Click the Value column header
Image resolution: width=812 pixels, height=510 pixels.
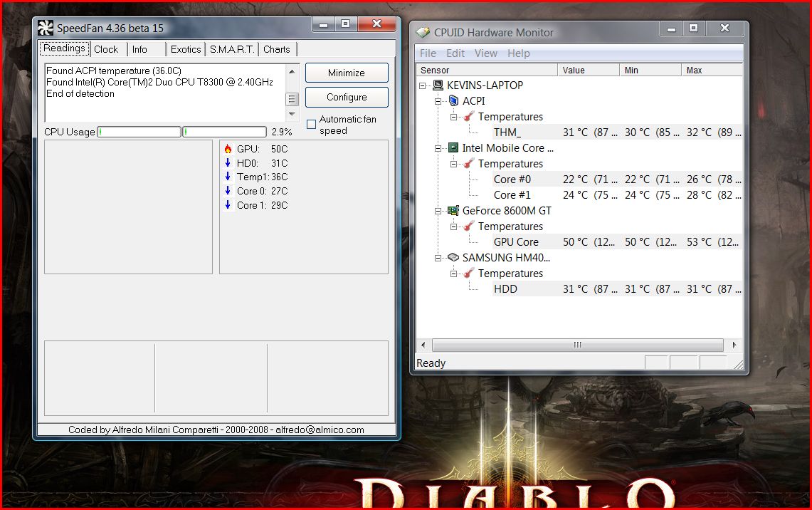point(589,70)
